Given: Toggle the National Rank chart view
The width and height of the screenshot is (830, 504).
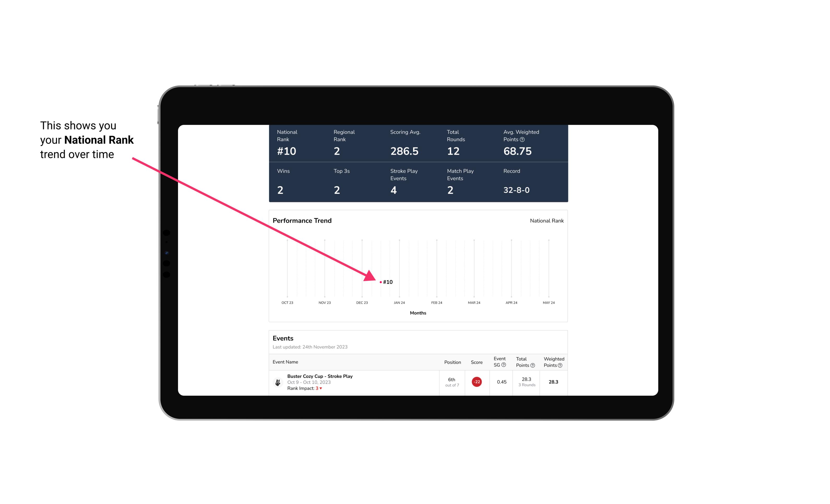Looking at the screenshot, I should click(x=546, y=220).
